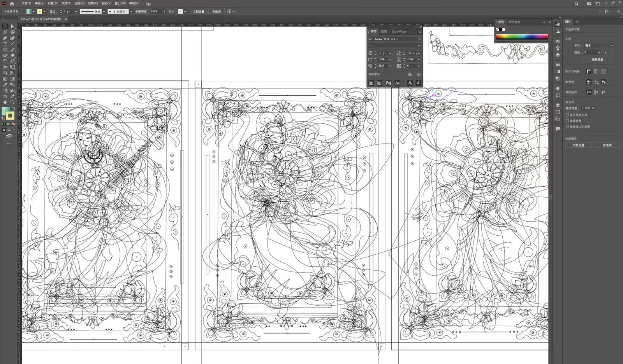Click the yellow stroke color swatch in toolbar
The height and width of the screenshot is (364, 623).
tap(10, 115)
